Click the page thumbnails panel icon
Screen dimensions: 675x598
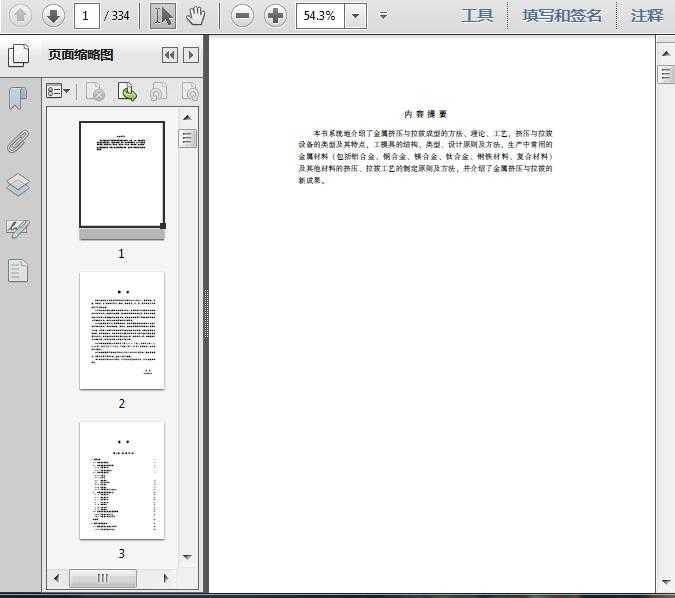click(19, 55)
